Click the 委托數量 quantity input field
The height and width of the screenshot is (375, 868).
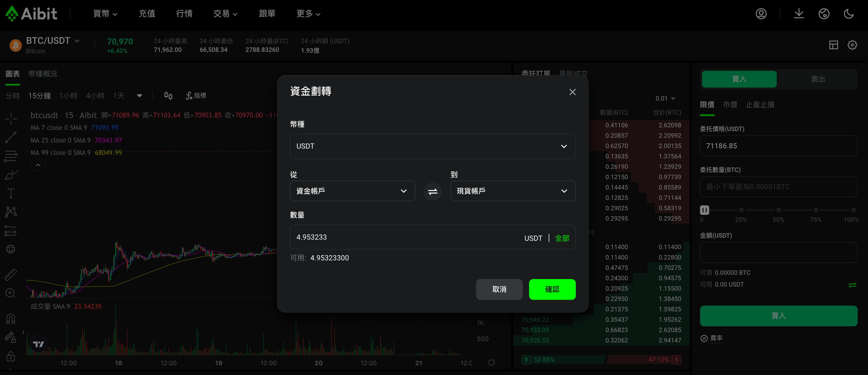pos(778,187)
